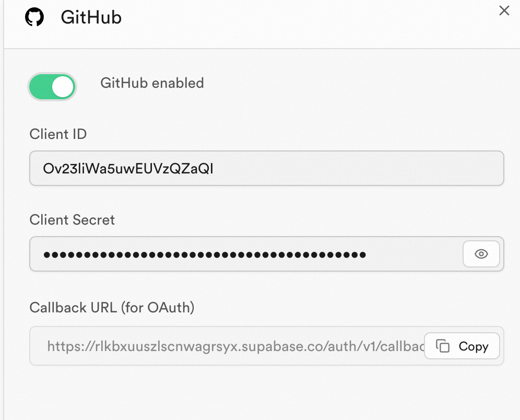
Task: Click the white knob of the green switch
Action: click(x=63, y=87)
